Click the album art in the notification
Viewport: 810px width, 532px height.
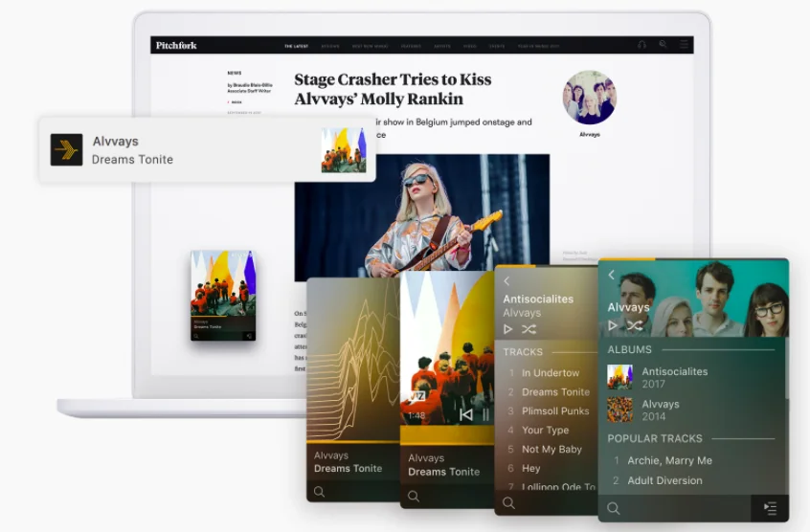(344, 150)
